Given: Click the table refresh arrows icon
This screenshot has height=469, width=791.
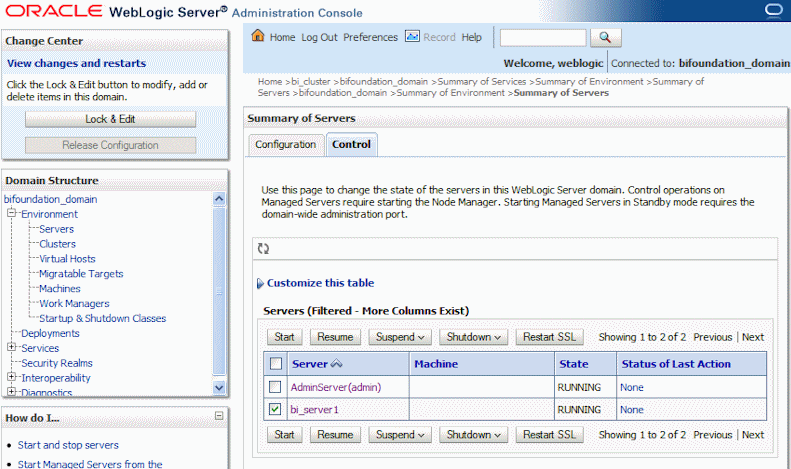Looking at the screenshot, I should coord(263,248).
